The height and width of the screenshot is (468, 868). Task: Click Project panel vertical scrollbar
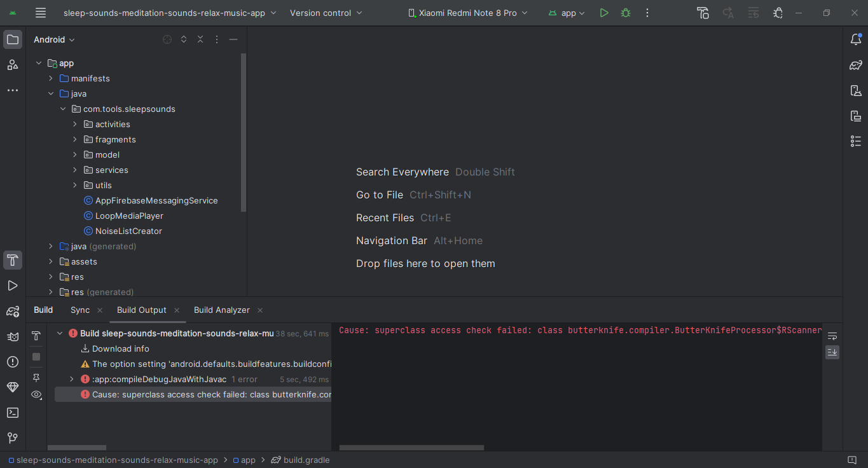(244, 132)
